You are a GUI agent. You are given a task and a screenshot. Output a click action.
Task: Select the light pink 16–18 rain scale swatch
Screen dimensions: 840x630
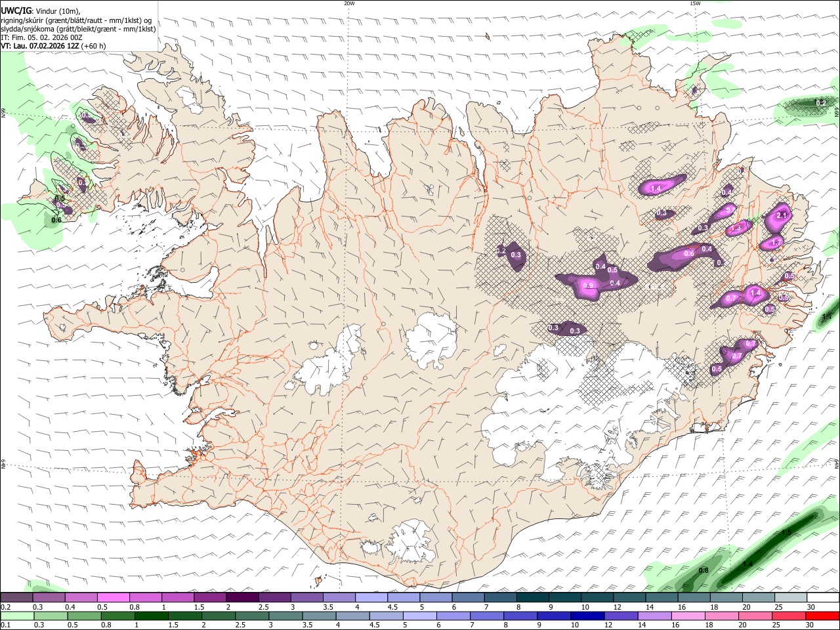pos(687,616)
